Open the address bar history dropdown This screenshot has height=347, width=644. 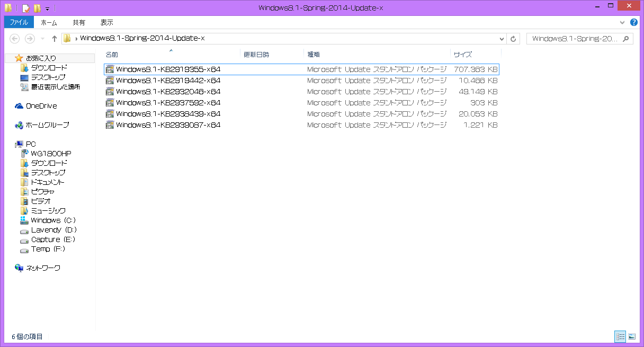[502, 39]
